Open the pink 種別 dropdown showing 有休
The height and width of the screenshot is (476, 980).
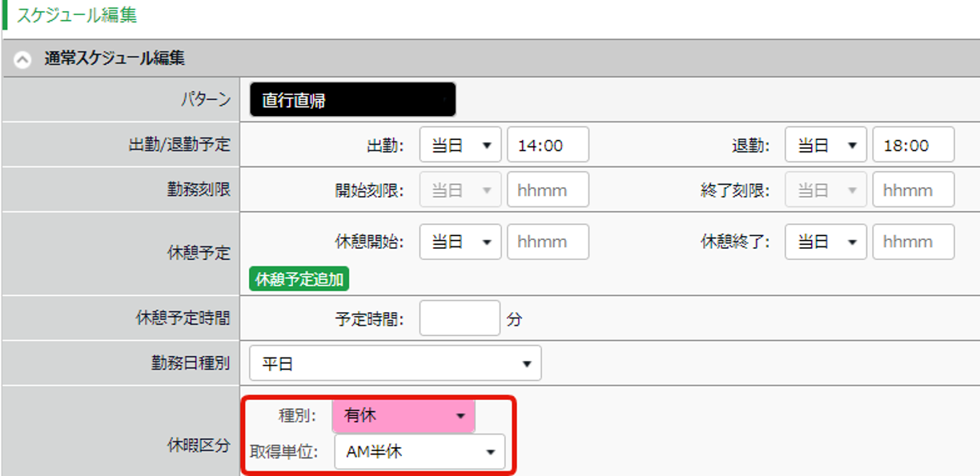pyautogui.click(x=404, y=416)
